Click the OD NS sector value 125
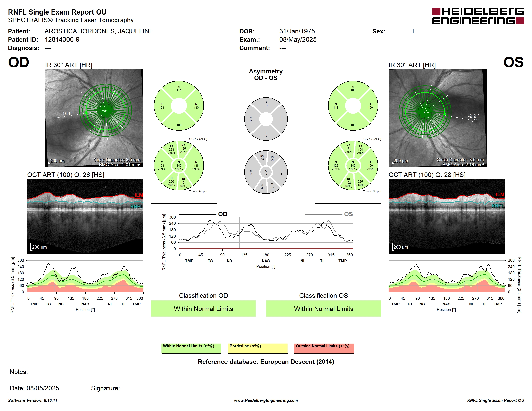Screen dimensions: 532x411 click(x=183, y=149)
